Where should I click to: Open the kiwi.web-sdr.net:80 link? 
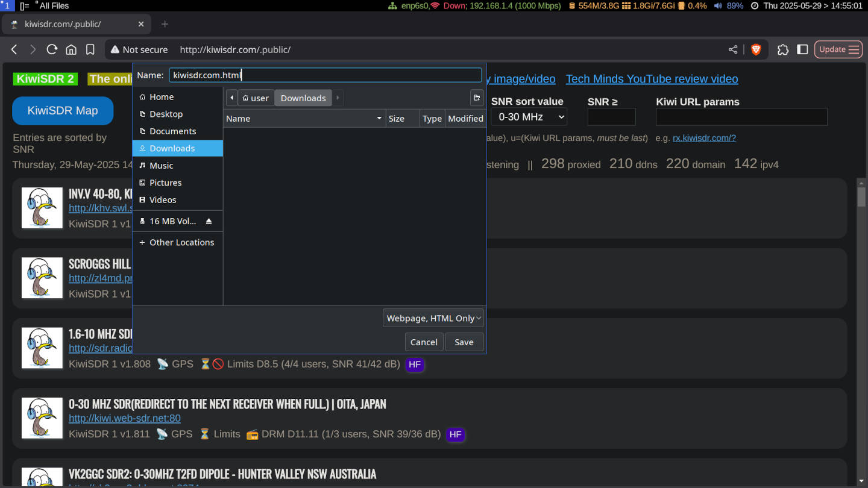coord(125,418)
